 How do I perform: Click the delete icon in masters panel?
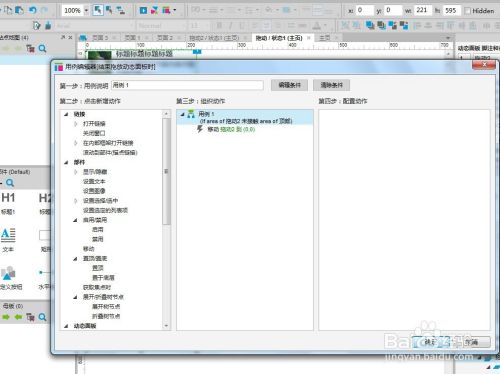pyautogui.click(x=30, y=317)
